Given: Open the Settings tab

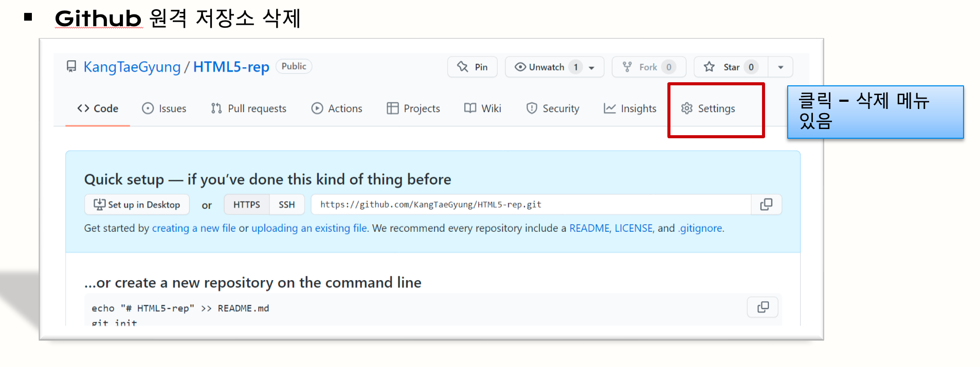Looking at the screenshot, I should pos(708,108).
